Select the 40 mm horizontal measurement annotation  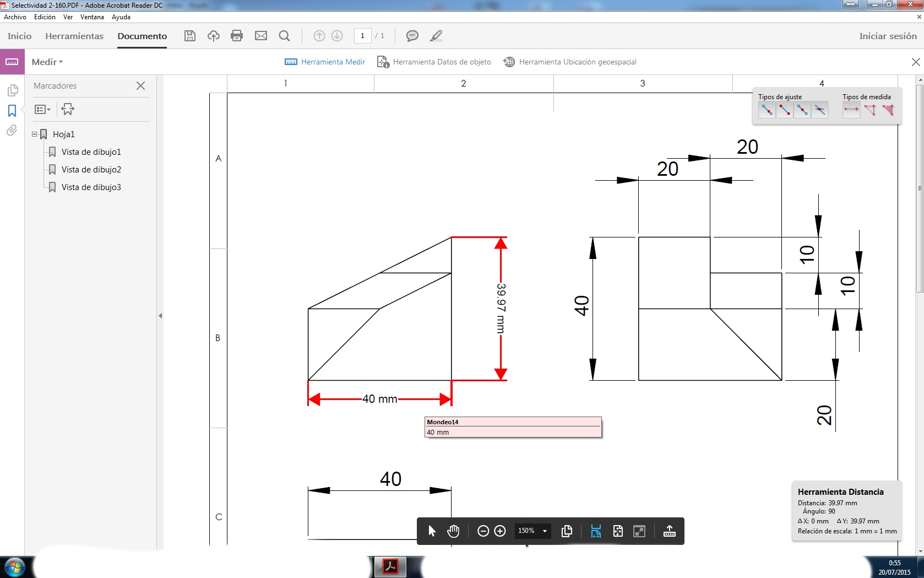379,399
